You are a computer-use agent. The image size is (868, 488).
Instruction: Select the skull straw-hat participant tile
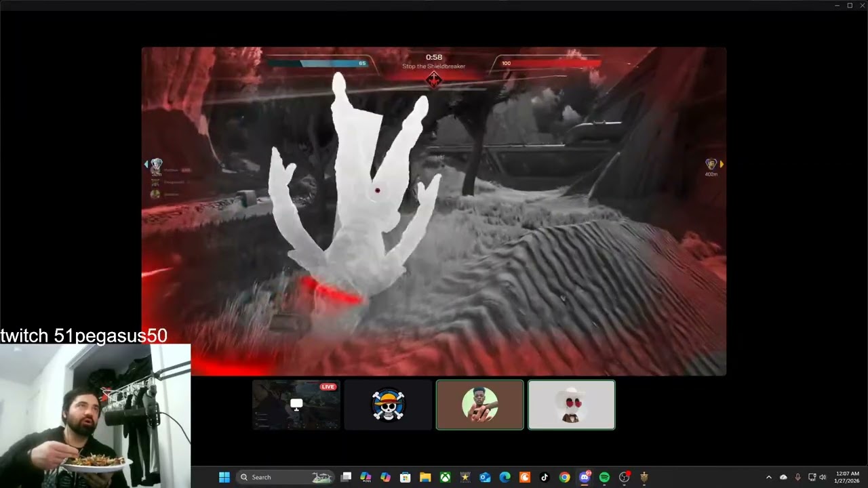tap(388, 405)
